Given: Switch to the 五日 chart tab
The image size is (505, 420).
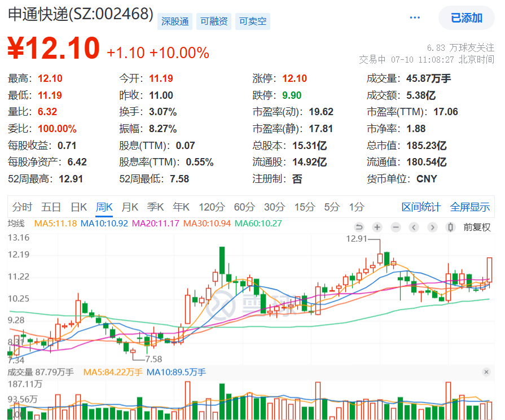Looking at the screenshot, I should (x=51, y=207).
